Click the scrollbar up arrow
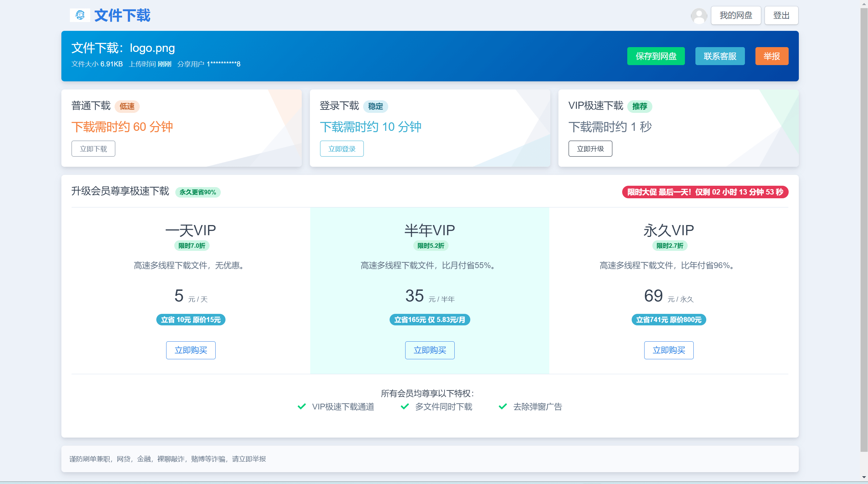This screenshot has width=868, height=484. tap(864, 3)
